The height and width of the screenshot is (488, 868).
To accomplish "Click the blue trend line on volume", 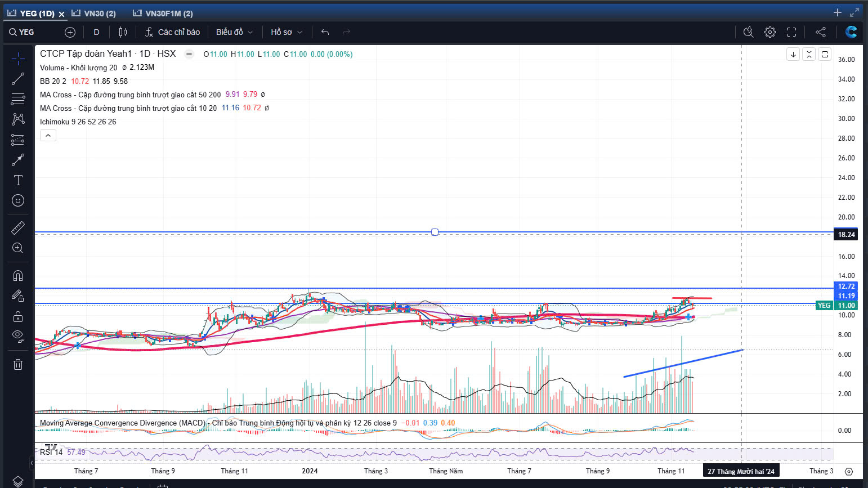I will (x=683, y=363).
